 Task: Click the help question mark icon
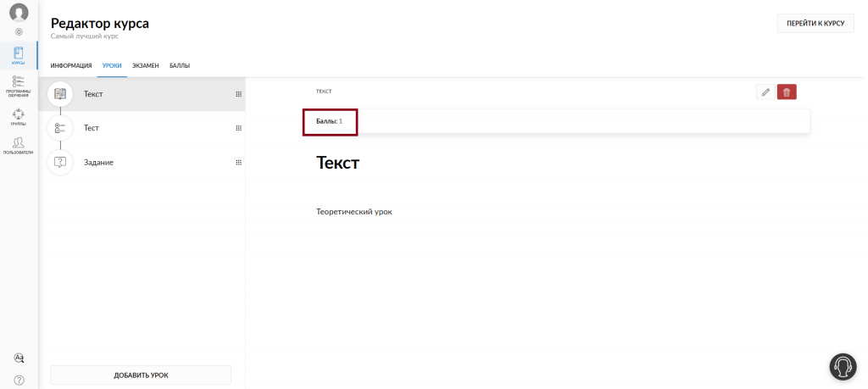coord(19,381)
